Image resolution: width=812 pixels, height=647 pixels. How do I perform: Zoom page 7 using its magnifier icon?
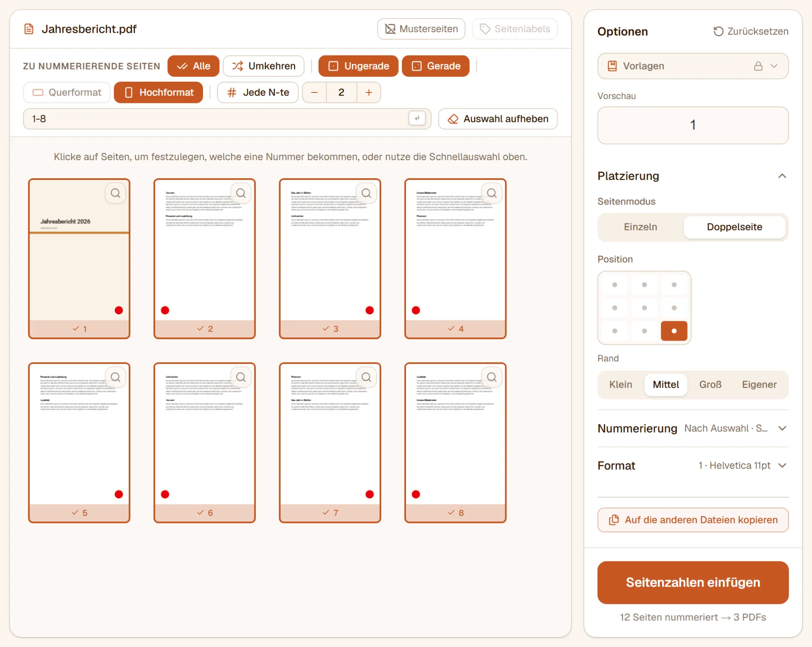click(366, 377)
